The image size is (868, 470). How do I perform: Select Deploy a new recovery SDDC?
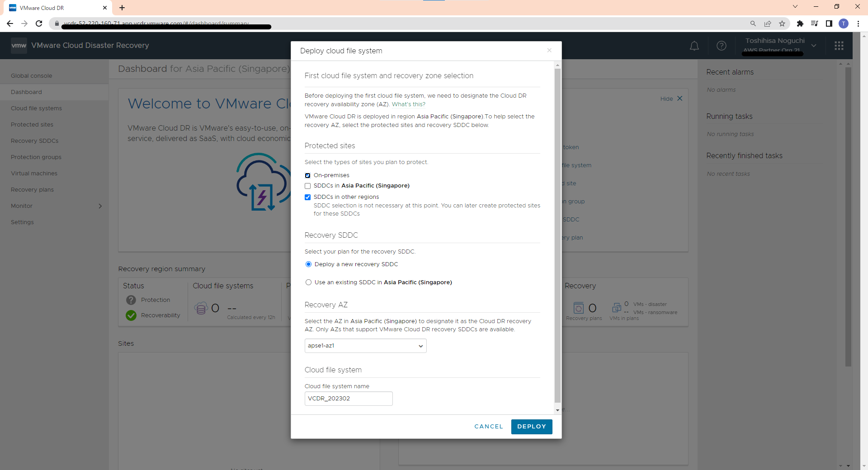tap(308, 264)
